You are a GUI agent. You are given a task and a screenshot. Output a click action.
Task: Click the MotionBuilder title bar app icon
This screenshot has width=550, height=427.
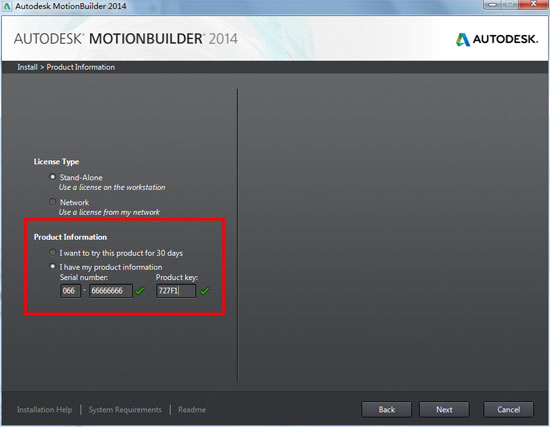[7, 6]
